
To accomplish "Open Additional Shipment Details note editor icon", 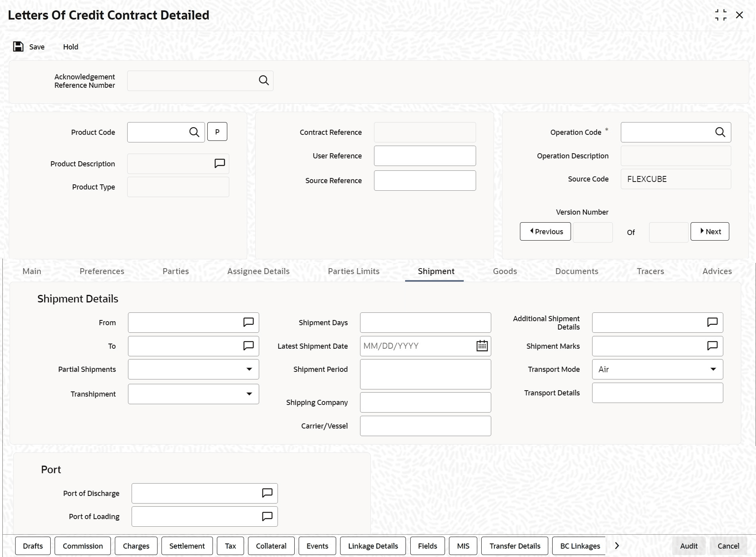I will tap(712, 322).
